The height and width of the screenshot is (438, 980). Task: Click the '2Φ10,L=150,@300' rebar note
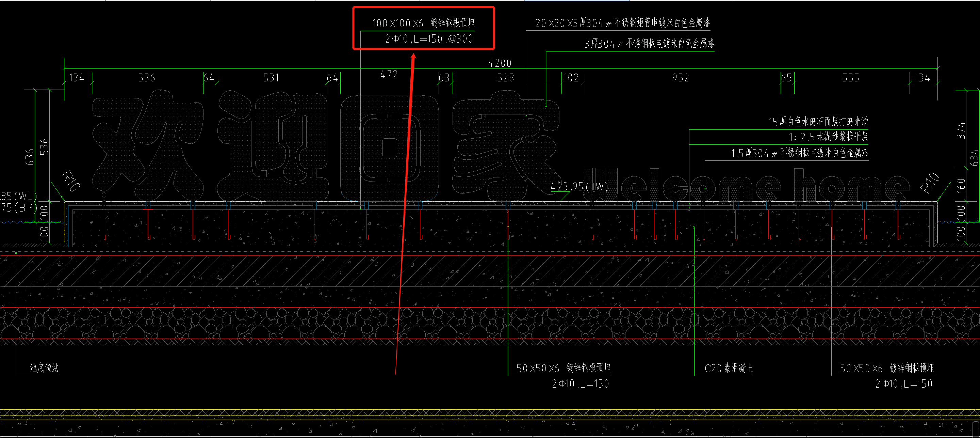pos(429,39)
